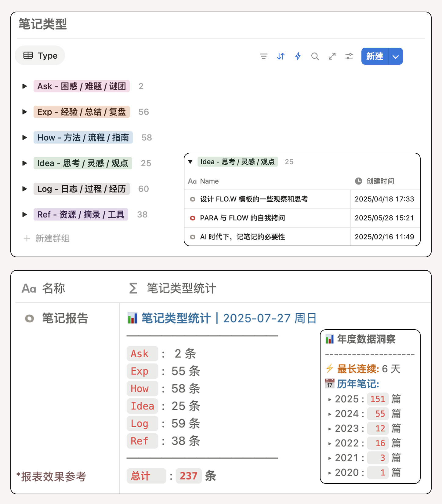Image resolution: width=442 pixels, height=504 pixels.
Task: Click the sigma icon of 笔记类型统计 column
Action: (133, 288)
